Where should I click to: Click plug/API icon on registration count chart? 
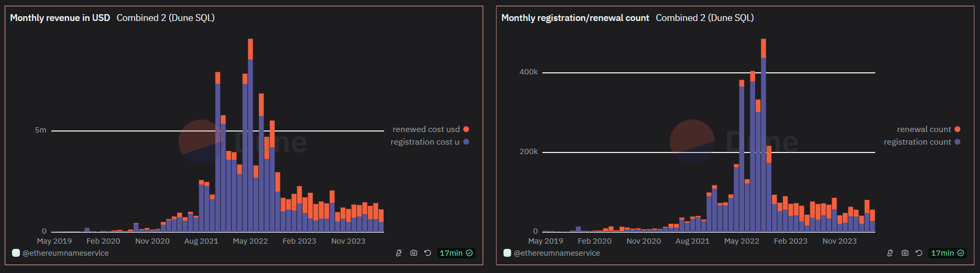click(890, 253)
